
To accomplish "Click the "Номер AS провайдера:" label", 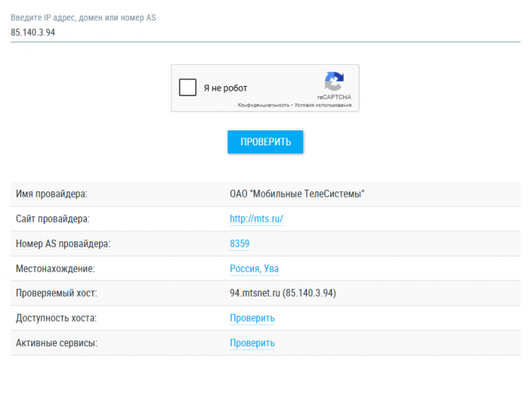I will click(63, 244).
